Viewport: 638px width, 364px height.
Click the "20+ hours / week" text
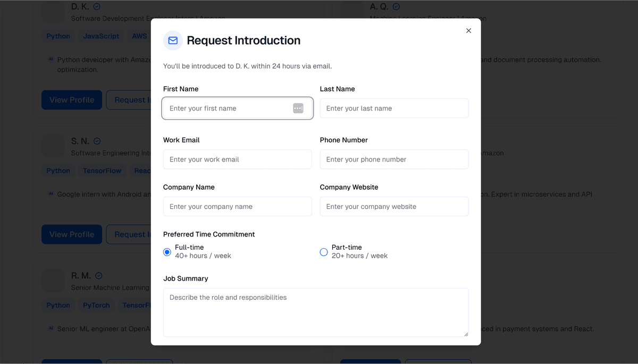359,256
